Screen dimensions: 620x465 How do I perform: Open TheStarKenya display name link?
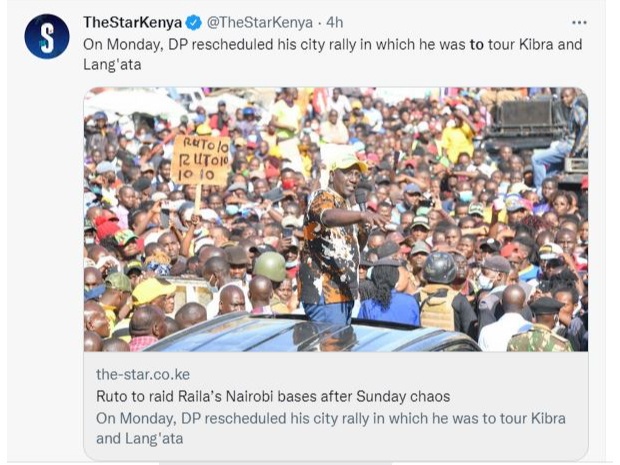coord(132,23)
